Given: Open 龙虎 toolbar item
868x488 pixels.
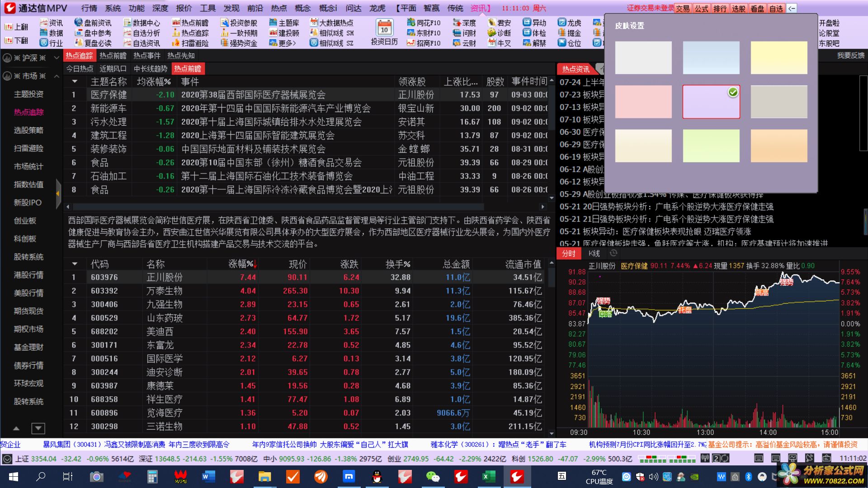Looking at the screenshot, I should (570, 23).
